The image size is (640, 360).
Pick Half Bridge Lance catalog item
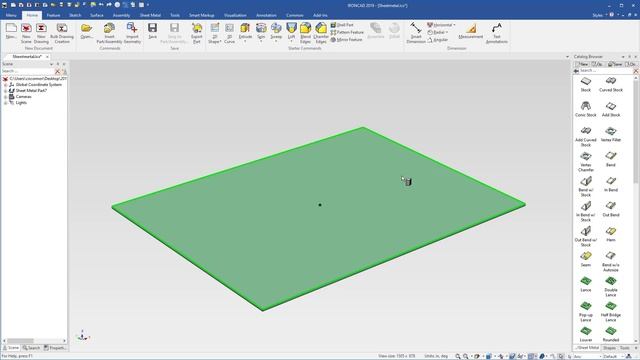point(611,311)
